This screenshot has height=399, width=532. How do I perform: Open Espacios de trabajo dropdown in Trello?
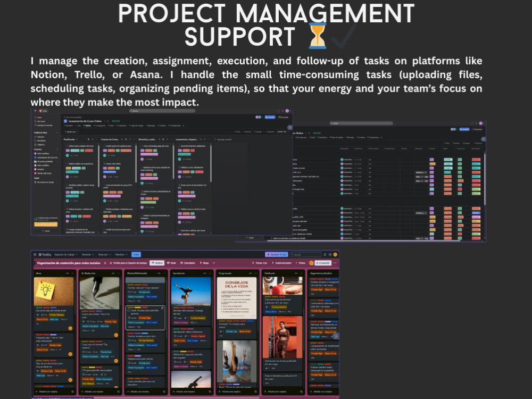[x=66, y=254]
